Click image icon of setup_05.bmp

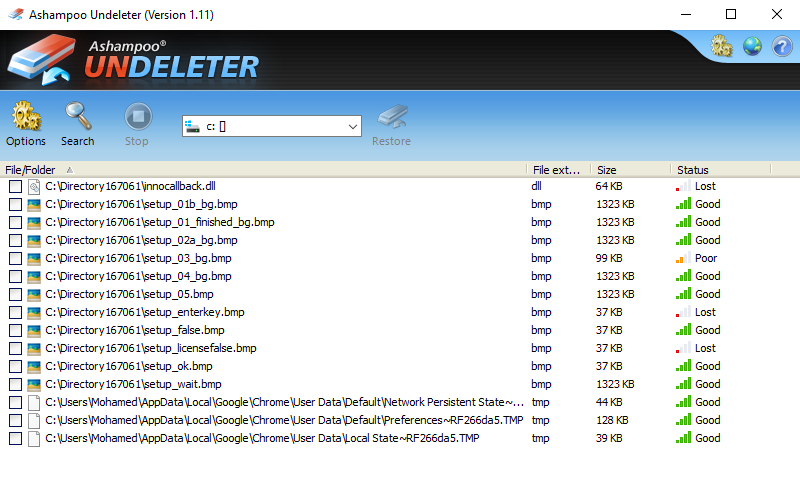[x=34, y=295]
